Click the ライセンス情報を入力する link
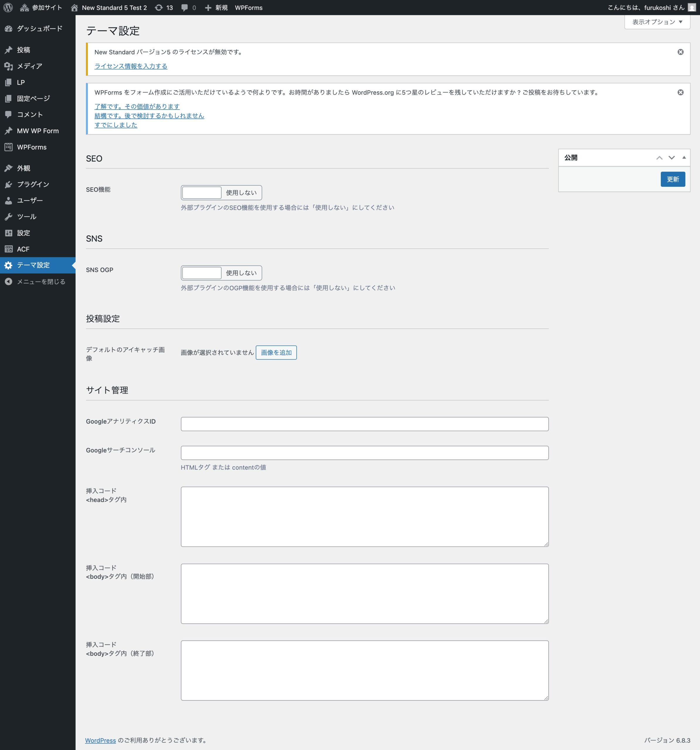Image resolution: width=700 pixels, height=750 pixels. click(x=131, y=67)
